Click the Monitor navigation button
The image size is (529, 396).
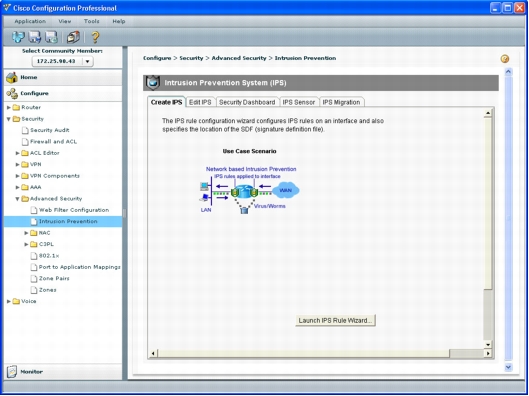63,371
